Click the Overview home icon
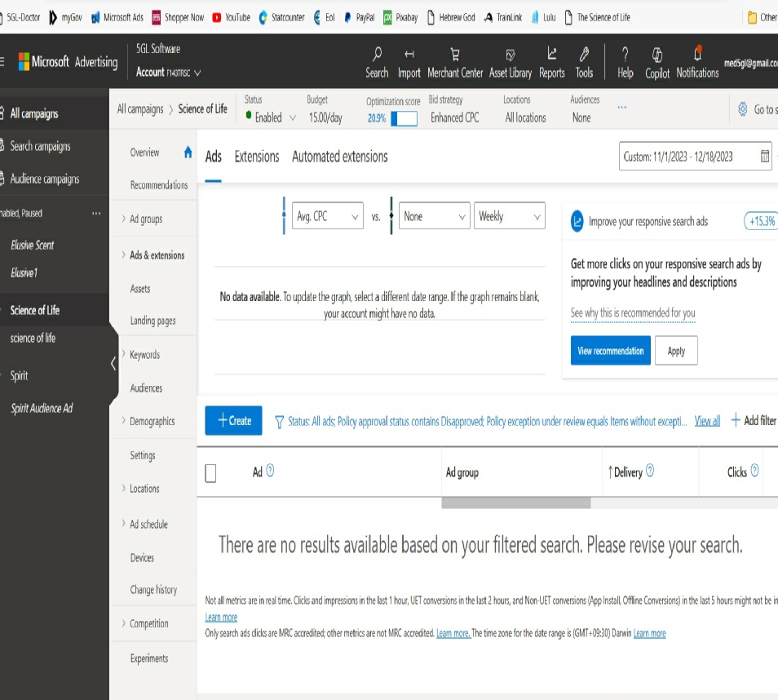This screenshot has width=778, height=700. tap(188, 152)
